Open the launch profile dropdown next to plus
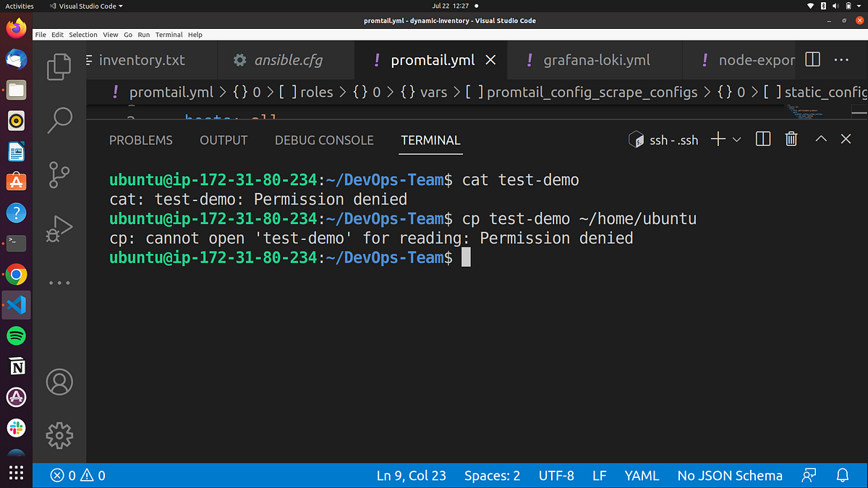Image resolution: width=868 pixels, height=488 pixels. tap(737, 140)
